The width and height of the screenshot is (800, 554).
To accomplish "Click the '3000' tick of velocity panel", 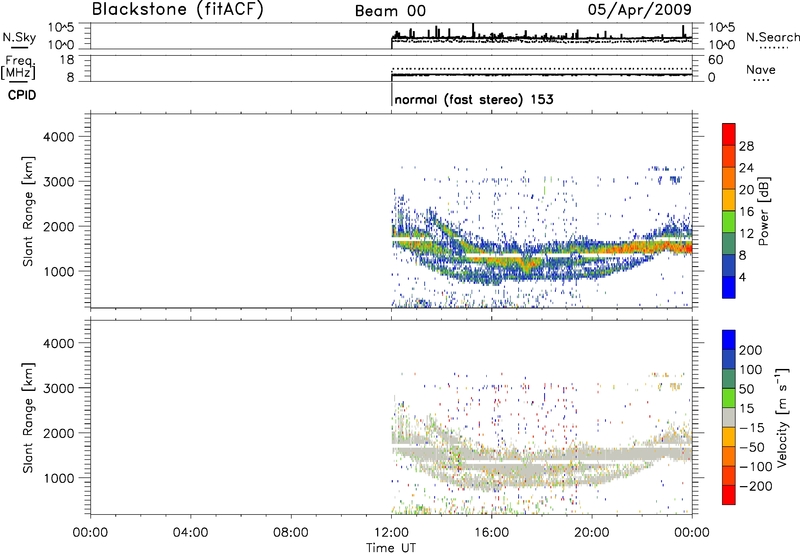I will (x=59, y=388).
